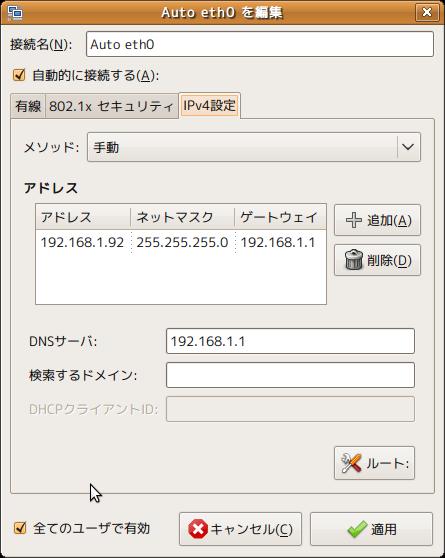Open the メソッド dropdown showing 手動
Screen dimensions: 445x558
coord(253,147)
